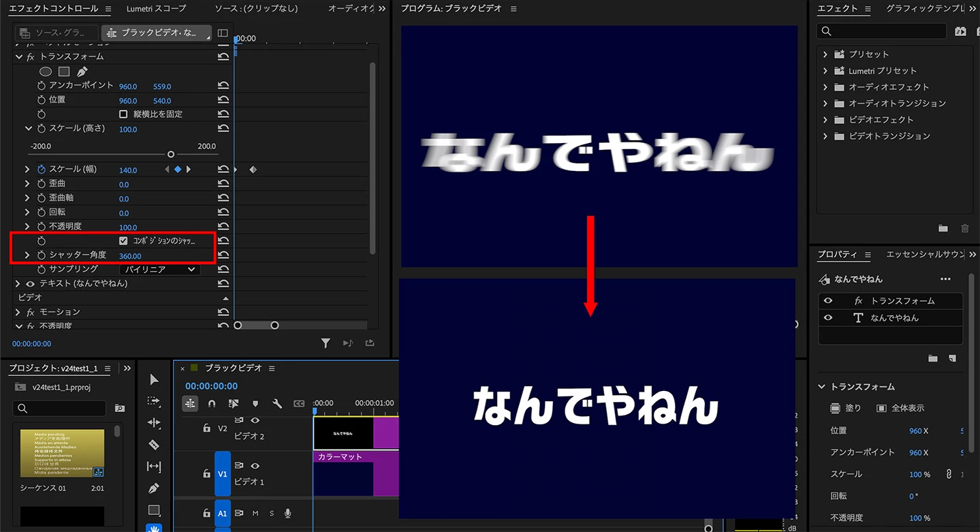Viewport: 980px width, 532px height.
Task: Click the 全体表示 button in Properties
Action: pos(900,408)
